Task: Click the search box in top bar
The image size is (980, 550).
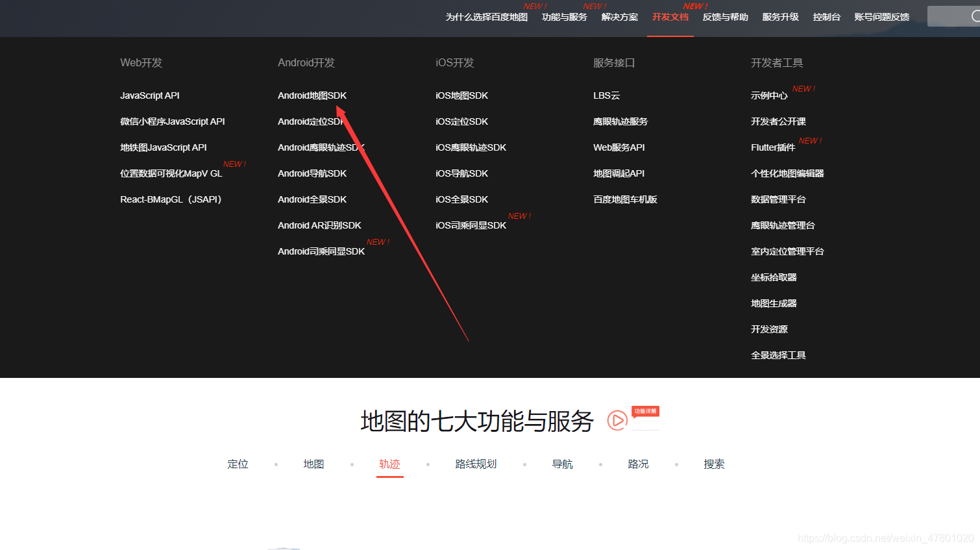Action: [x=953, y=16]
